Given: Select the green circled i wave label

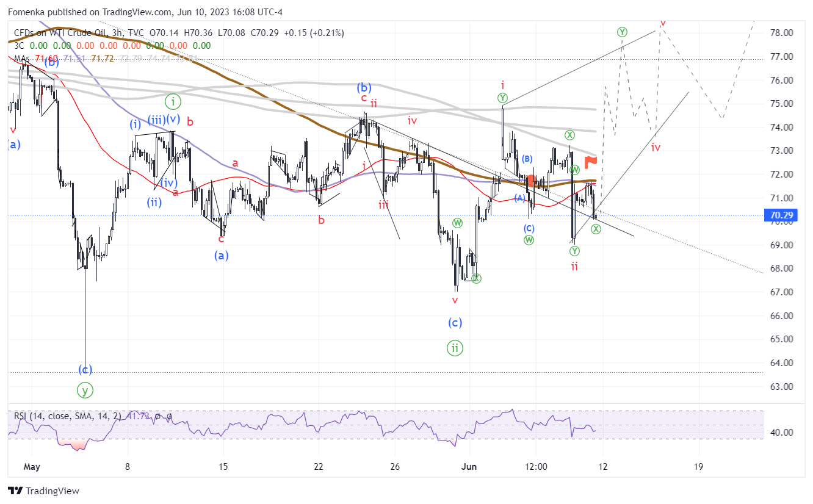Looking at the screenshot, I should coord(173,101).
